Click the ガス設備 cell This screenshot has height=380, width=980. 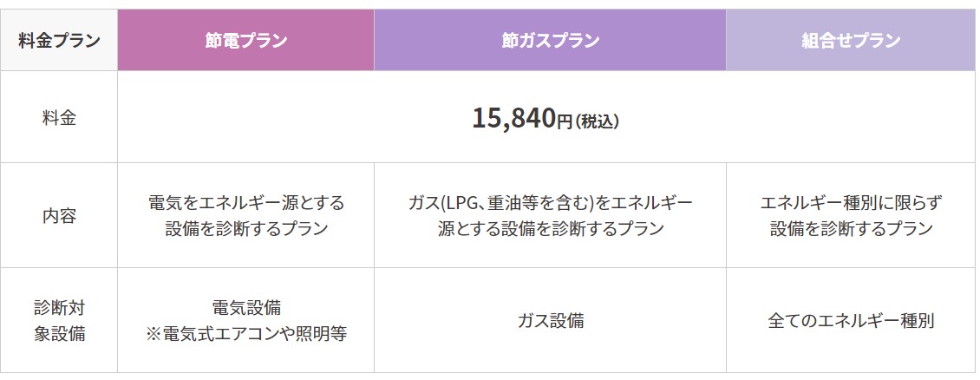coord(550,320)
